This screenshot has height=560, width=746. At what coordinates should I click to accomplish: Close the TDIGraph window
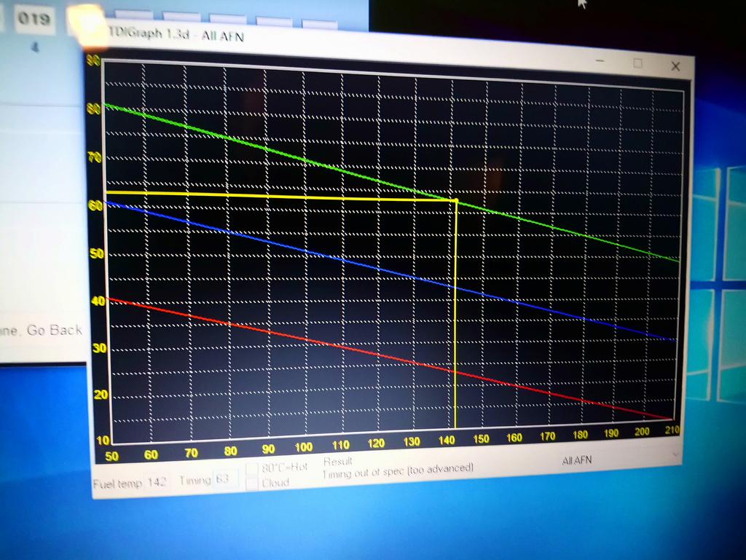[675, 66]
